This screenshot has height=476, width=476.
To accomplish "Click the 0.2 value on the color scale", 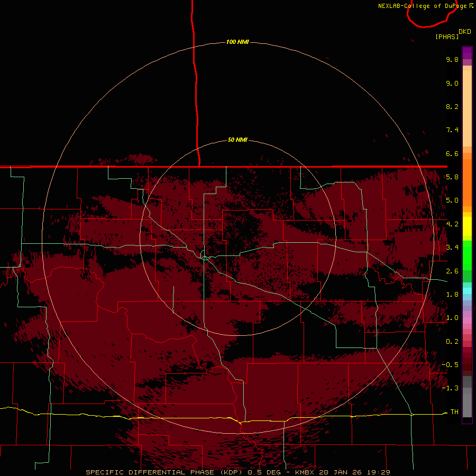I will click(452, 342).
